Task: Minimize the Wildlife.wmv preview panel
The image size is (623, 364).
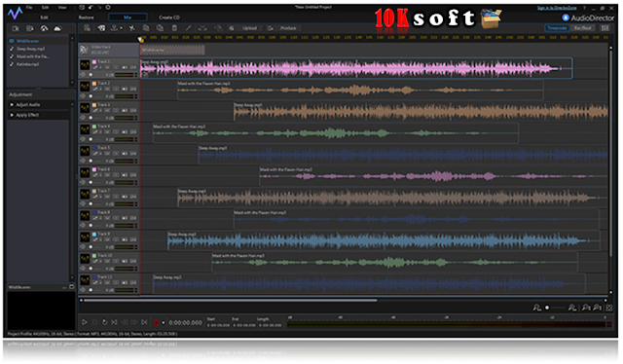Action: [x=65, y=287]
